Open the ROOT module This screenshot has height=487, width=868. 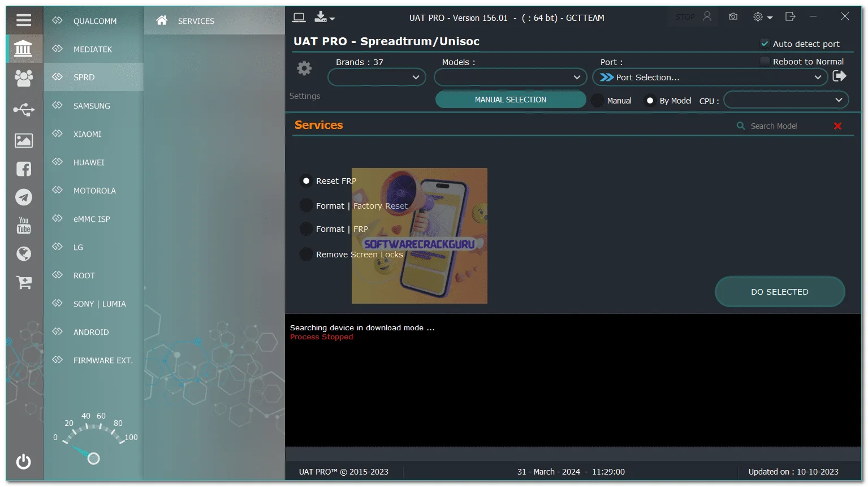point(94,275)
